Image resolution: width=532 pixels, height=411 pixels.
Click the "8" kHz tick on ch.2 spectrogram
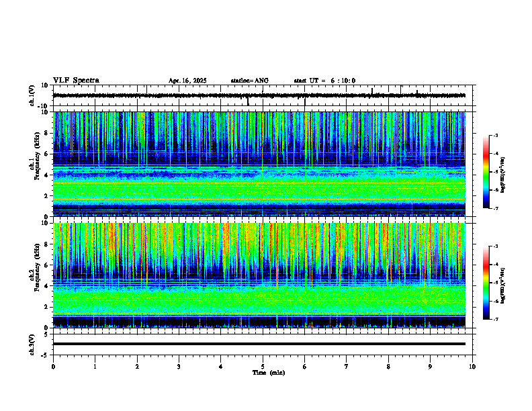(x=46, y=244)
